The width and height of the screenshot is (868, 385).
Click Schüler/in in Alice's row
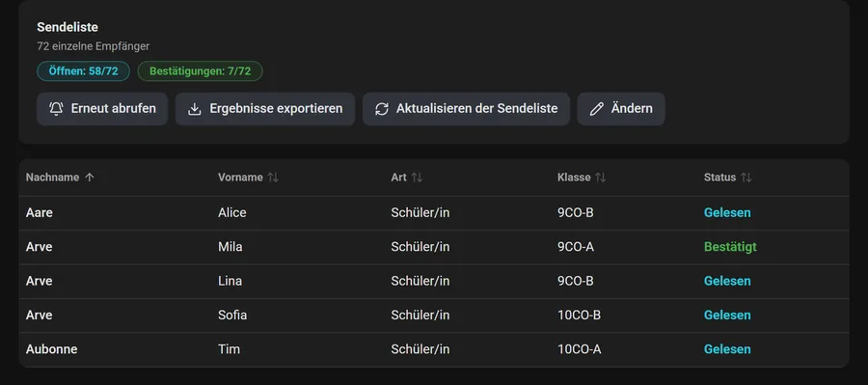tap(420, 212)
